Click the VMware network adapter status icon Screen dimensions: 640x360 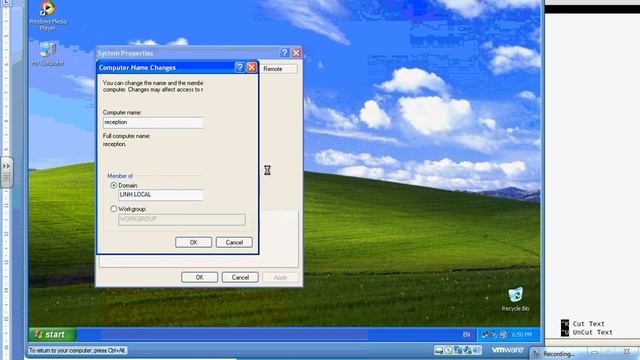[x=458, y=350]
